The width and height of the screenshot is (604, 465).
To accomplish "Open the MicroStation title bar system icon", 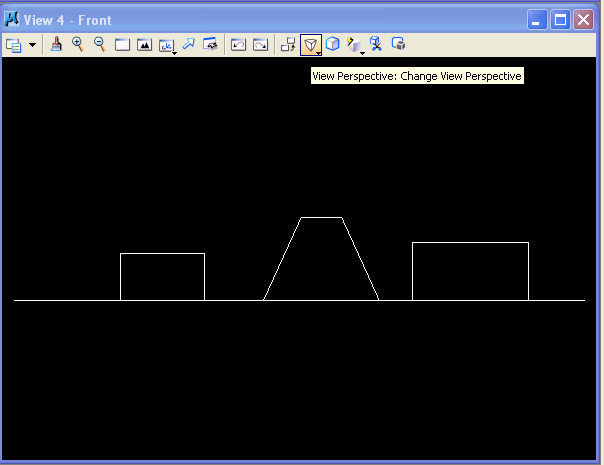I will [x=12, y=19].
